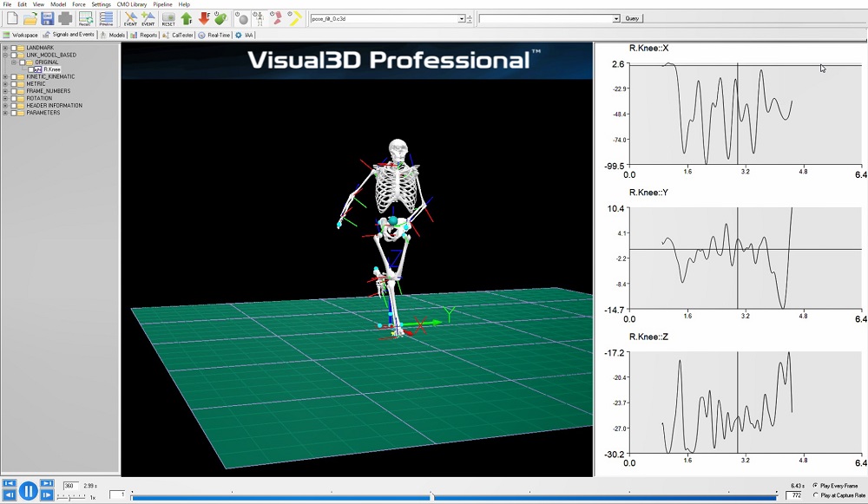The height and width of the screenshot is (504, 868).
Task: Expand the KINETIC_KINEMATIC tree folder
Action: point(5,76)
